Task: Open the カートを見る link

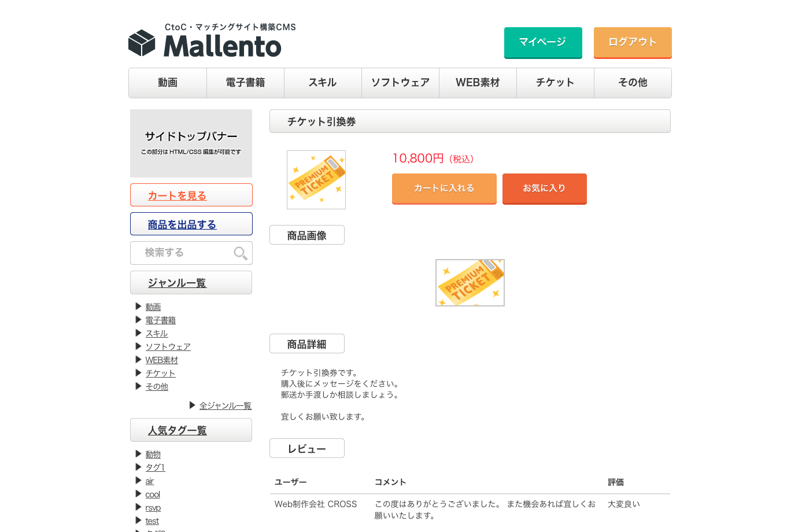Action: click(177, 195)
